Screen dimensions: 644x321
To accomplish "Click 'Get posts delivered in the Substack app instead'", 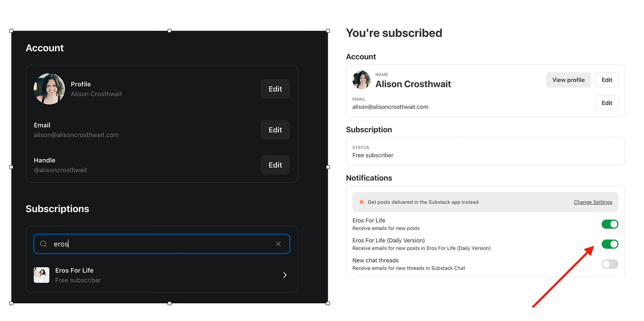I will 423,202.
